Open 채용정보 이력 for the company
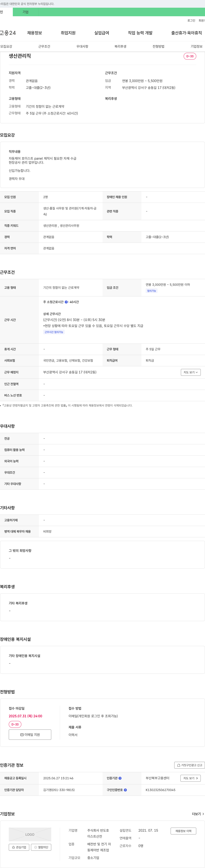The image size is (205, 868). 183,831
